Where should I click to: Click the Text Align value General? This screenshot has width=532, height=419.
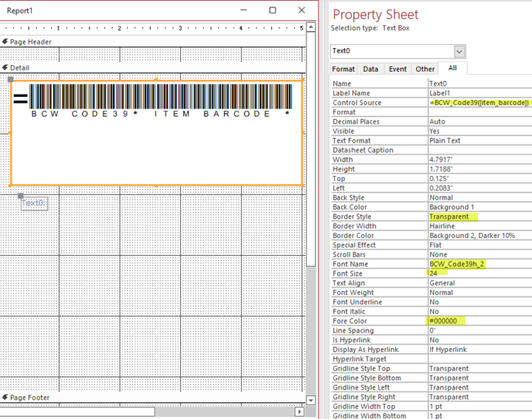pyautogui.click(x=480, y=283)
